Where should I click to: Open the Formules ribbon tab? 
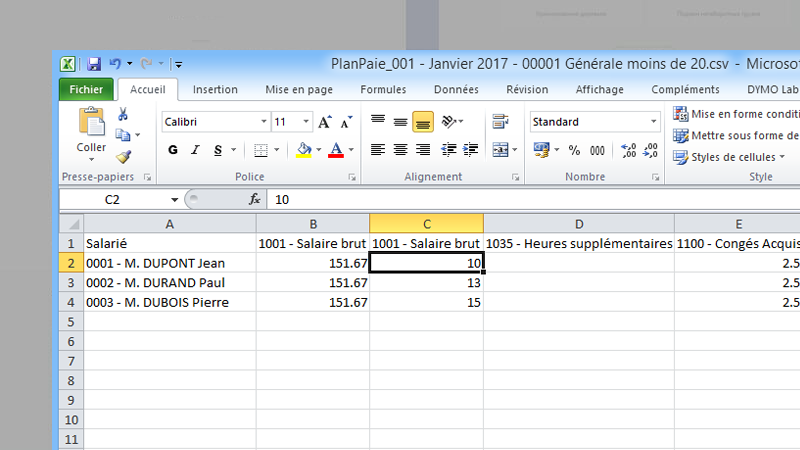tap(383, 89)
